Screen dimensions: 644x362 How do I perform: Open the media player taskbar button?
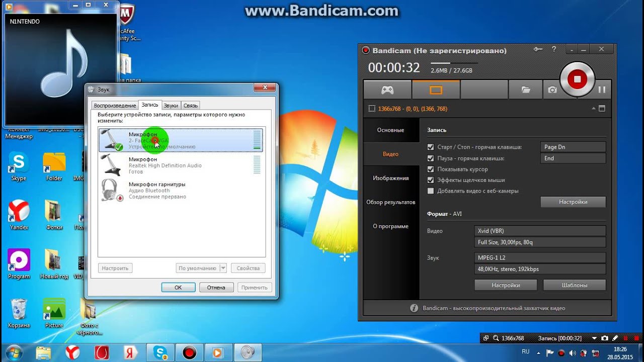click(x=218, y=352)
